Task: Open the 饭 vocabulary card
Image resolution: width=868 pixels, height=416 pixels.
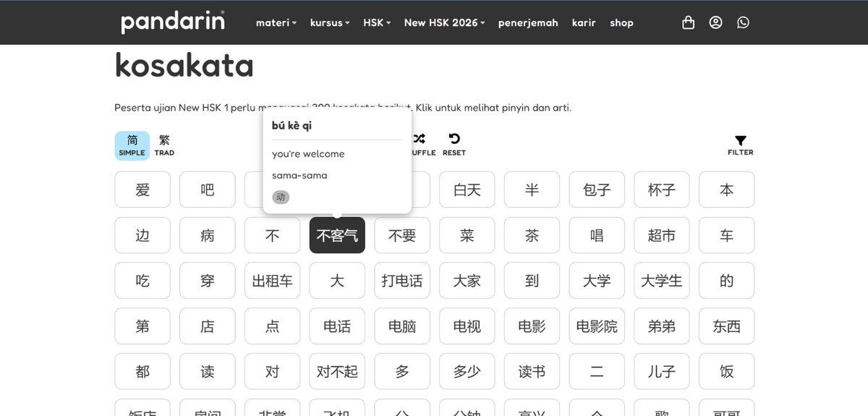Action: 726,371
